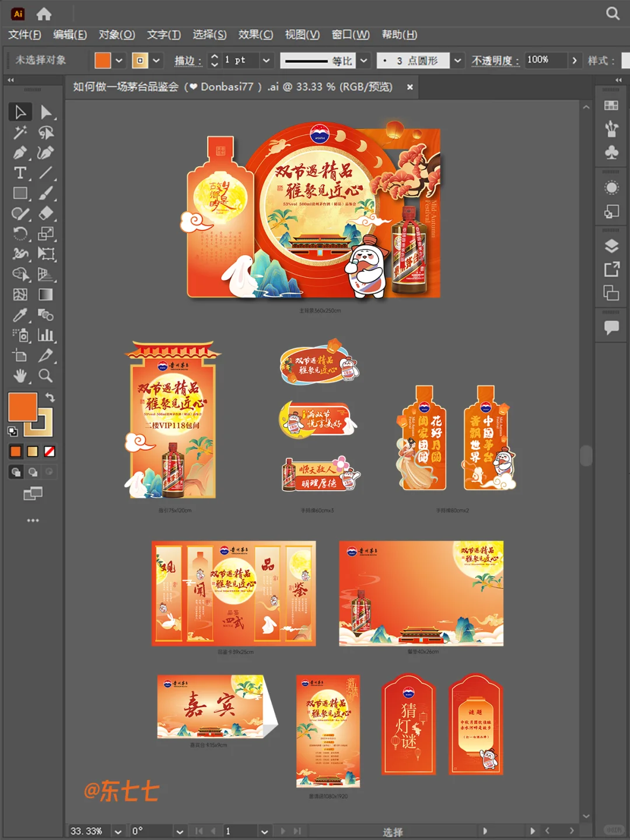Select the Rotate tool
630x840 pixels.
(x=20, y=235)
